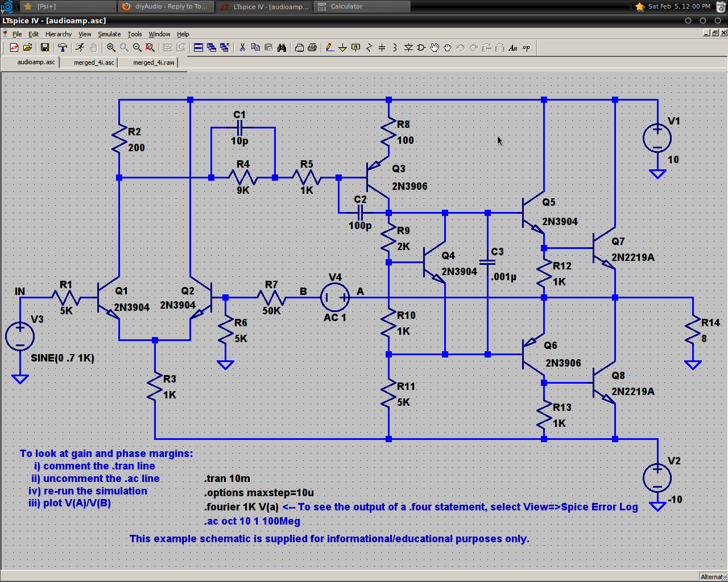728x582 pixels.
Task: Pick the Capacitor placement tool
Action: coord(382,48)
